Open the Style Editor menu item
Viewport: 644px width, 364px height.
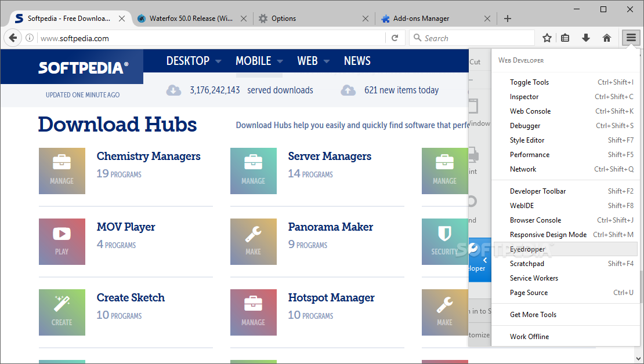(x=566, y=140)
